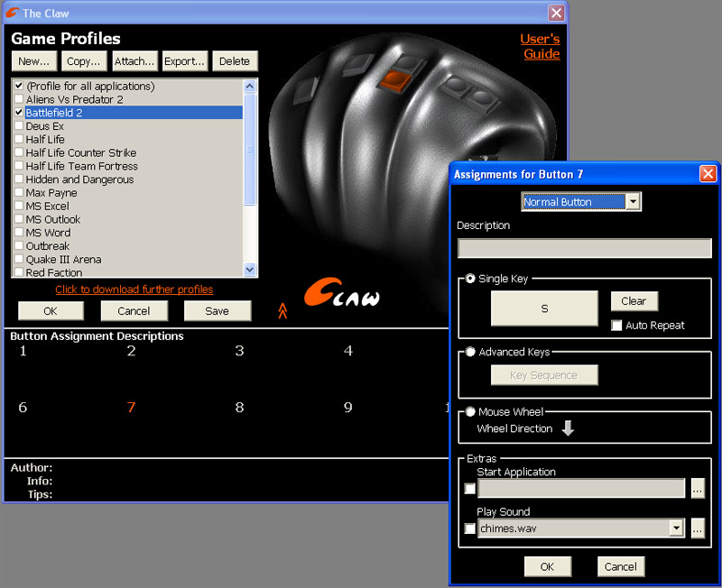
Task: Save the game profiles
Action: pos(218,310)
